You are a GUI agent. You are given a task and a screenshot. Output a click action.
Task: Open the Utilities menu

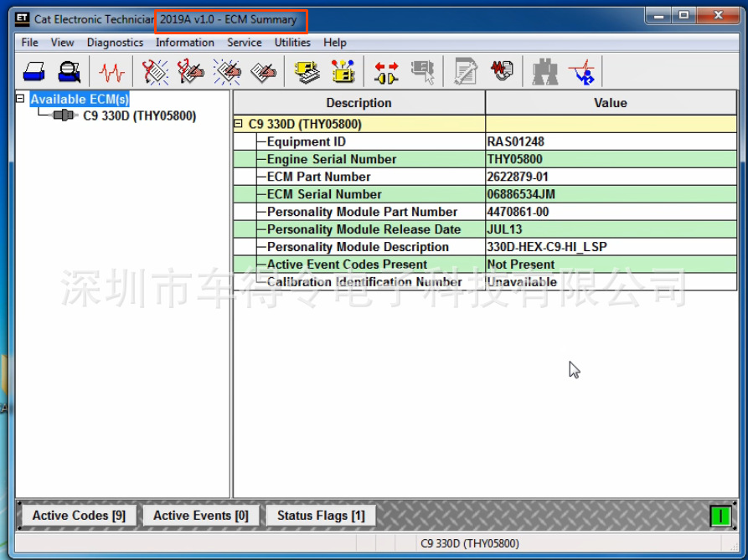292,43
